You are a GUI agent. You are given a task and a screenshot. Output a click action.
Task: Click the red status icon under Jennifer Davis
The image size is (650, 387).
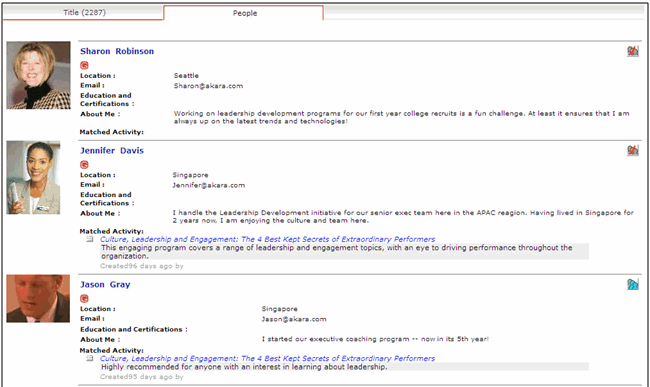(x=84, y=164)
